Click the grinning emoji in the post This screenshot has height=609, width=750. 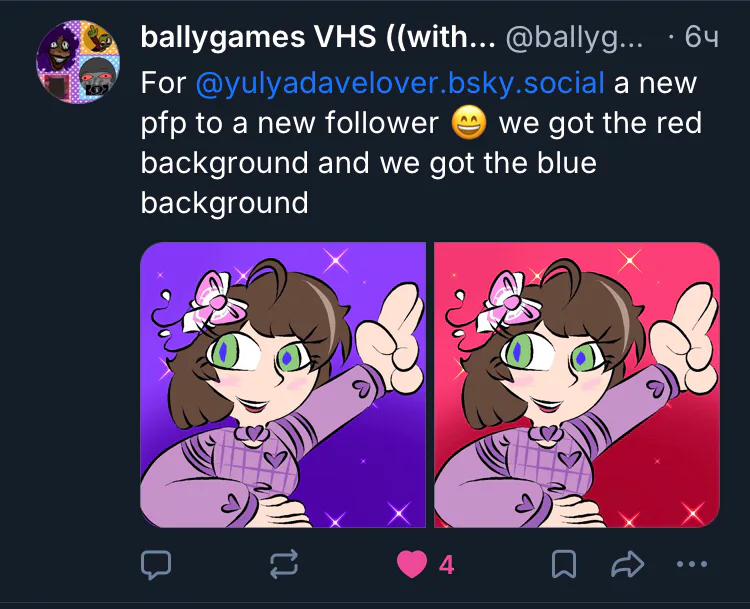tap(469, 122)
